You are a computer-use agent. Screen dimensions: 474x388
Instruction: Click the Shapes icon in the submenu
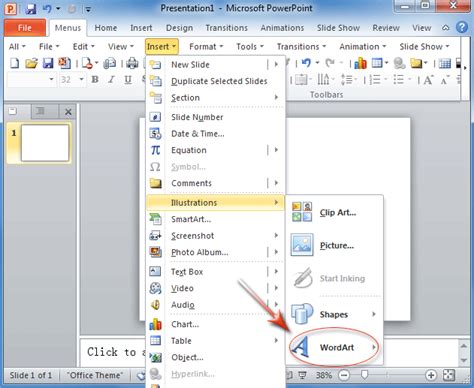point(302,314)
